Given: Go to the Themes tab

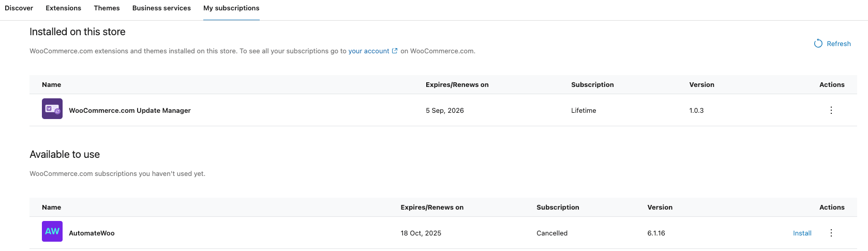Looking at the screenshot, I should coord(107,8).
